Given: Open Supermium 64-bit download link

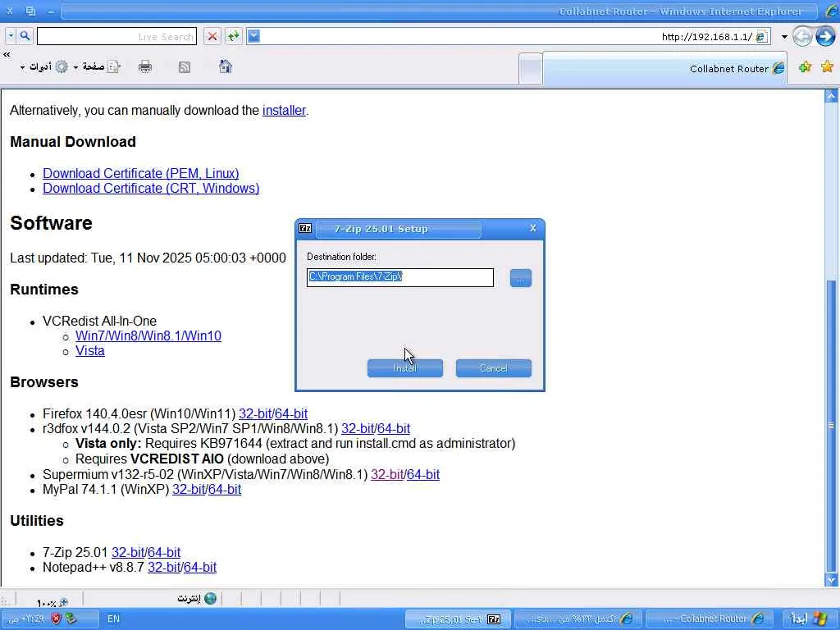Looking at the screenshot, I should click(423, 475).
